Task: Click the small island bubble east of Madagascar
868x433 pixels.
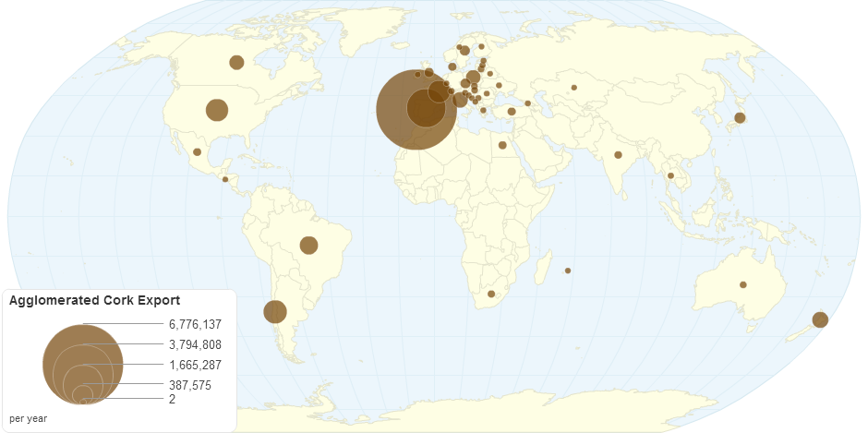Action: pos(568,271)
